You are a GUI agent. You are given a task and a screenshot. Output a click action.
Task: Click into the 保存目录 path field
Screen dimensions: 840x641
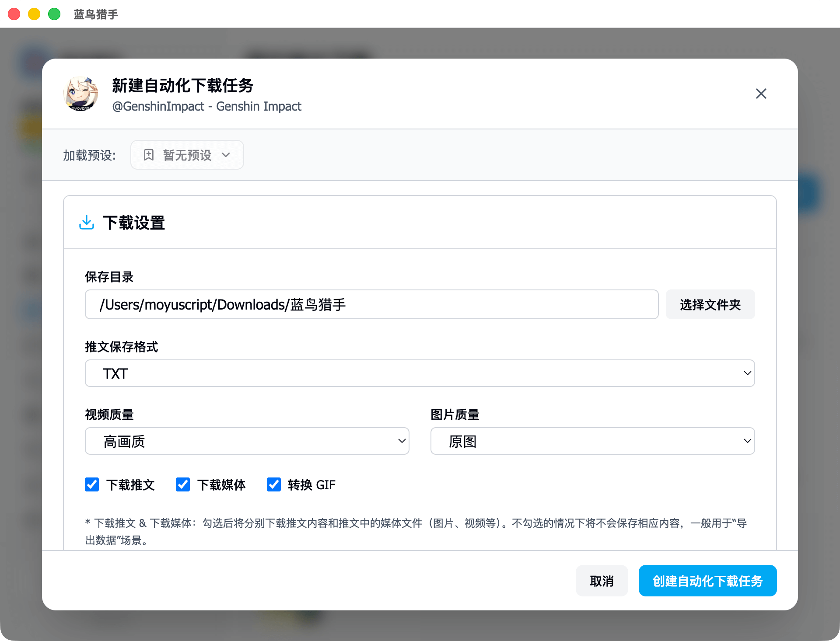[371, 305]
